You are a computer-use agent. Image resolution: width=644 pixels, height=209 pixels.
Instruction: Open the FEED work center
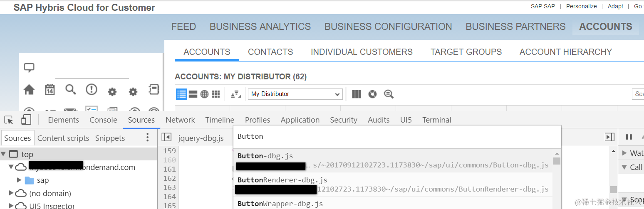point(183,27)
